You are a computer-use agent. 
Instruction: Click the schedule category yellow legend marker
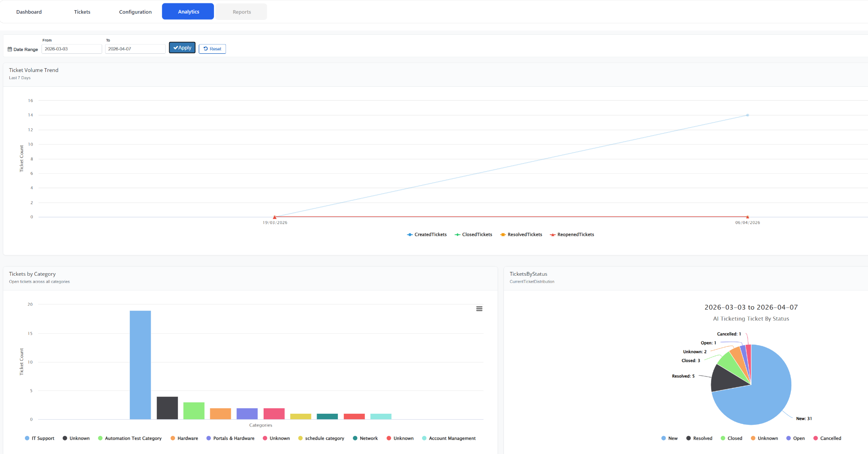300,438
